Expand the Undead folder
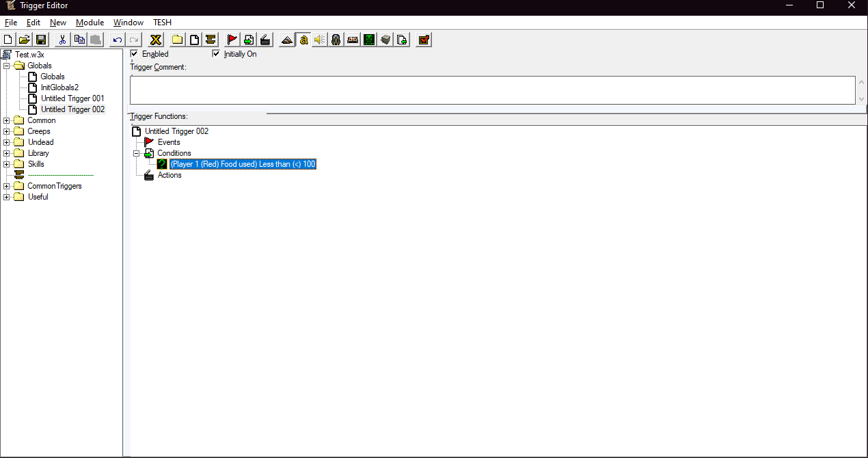868x458 pixels. tap(7, 142)
